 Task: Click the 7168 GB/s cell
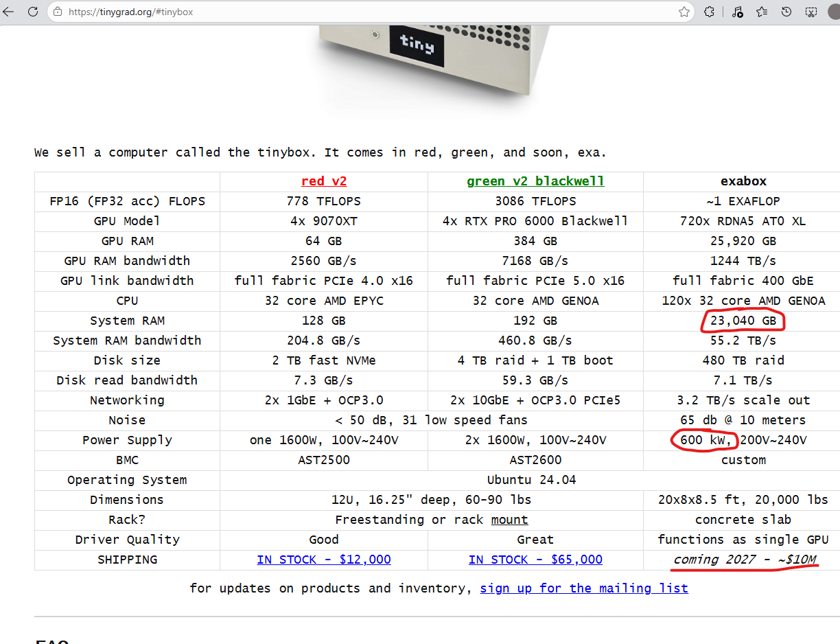pos(535,261)
